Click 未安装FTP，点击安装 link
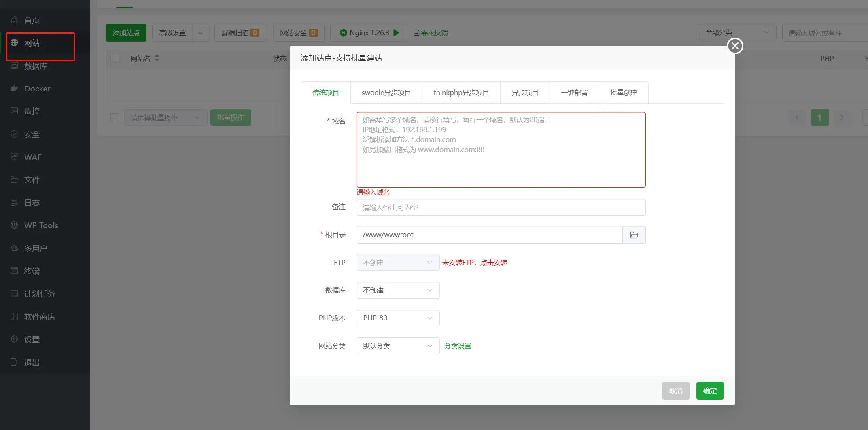The height and width of the screenshot is (430, 868). (x=475, y=263)
